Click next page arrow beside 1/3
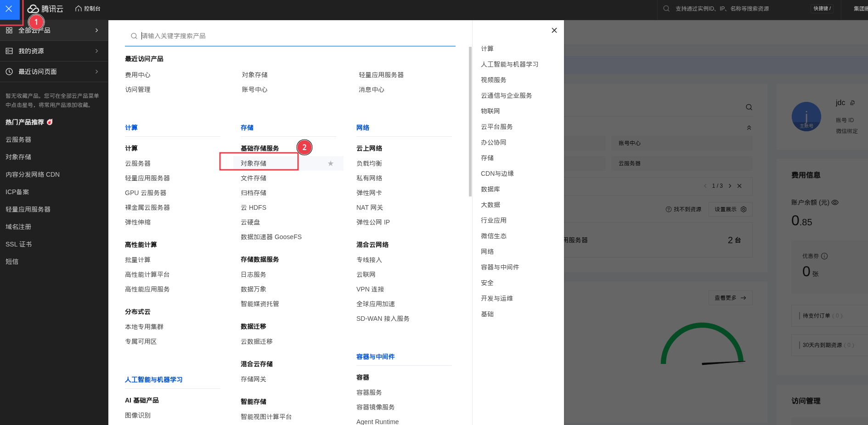 pyautogui.click(x=730, y=186)
